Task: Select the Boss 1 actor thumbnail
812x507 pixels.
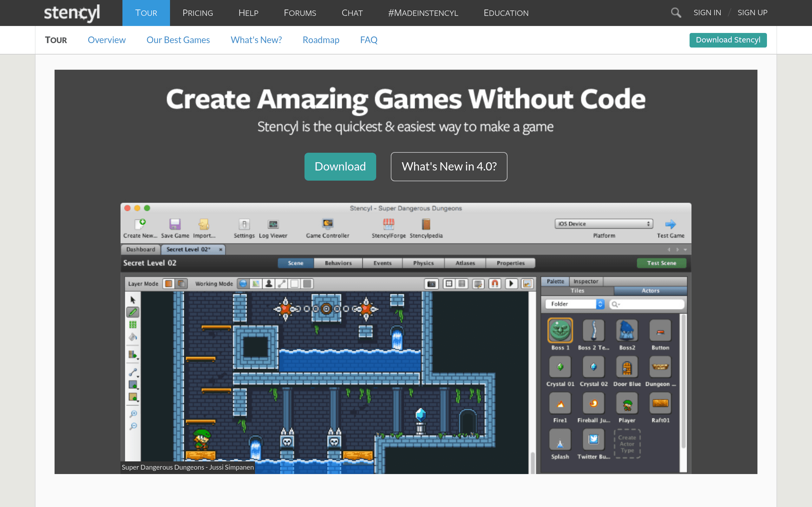Action: pyautogui.click(x=560, y=330)
